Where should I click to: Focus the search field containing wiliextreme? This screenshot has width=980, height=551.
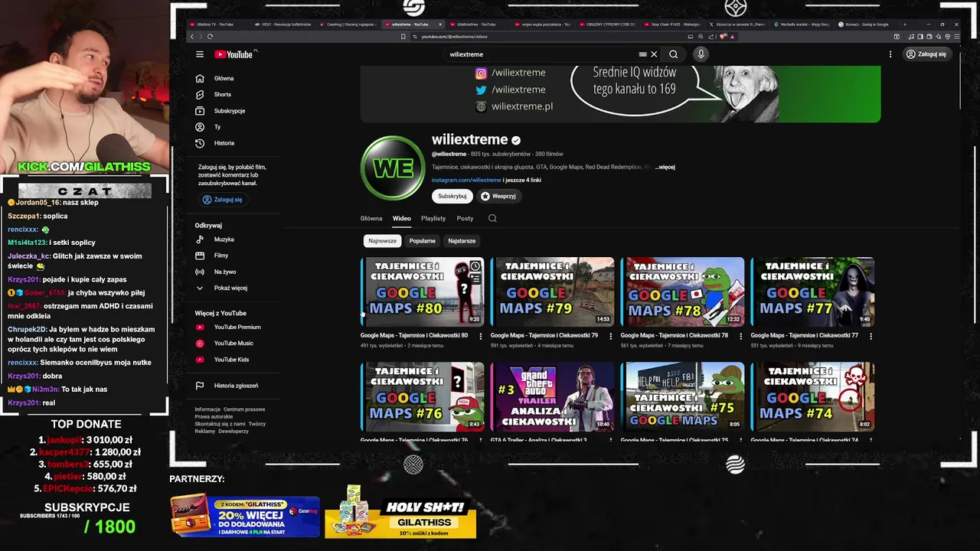(540, 54)
